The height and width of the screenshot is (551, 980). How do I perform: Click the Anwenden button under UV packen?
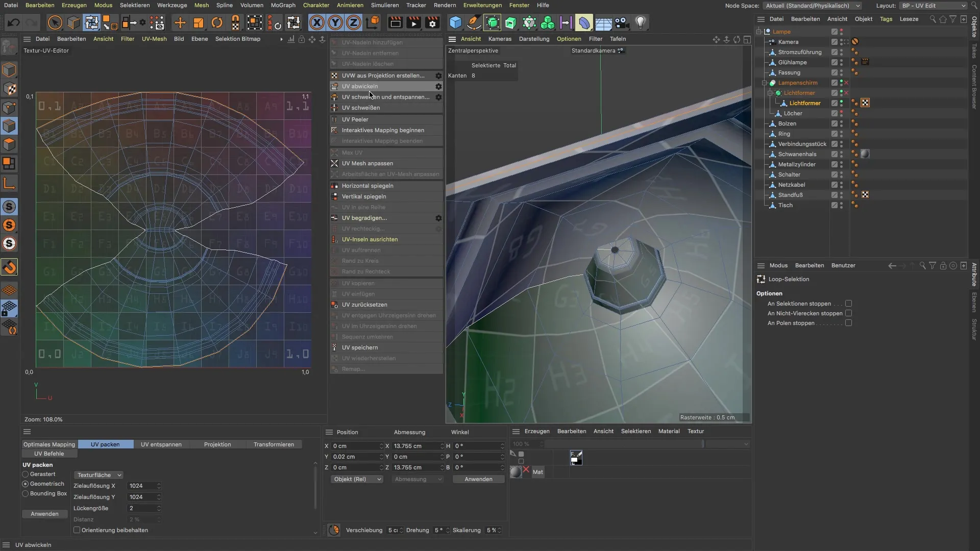(44, 514)
